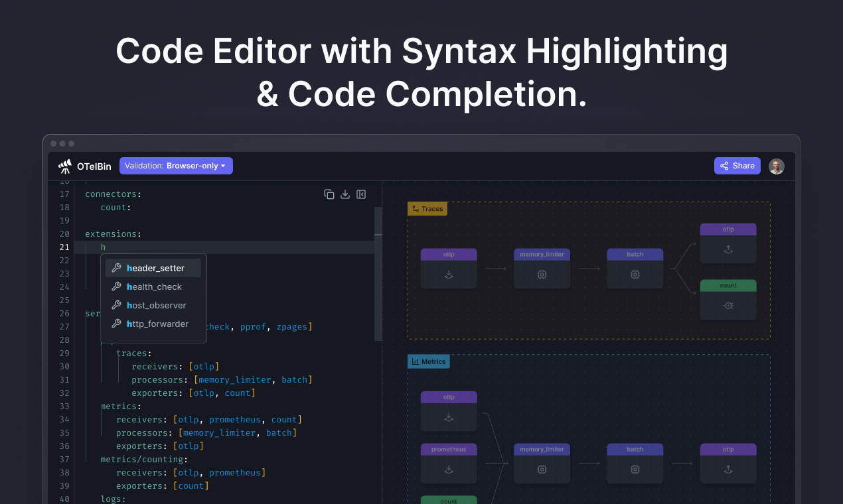Open the Validation: Browser-only dropdown

[x=176, y=166]
